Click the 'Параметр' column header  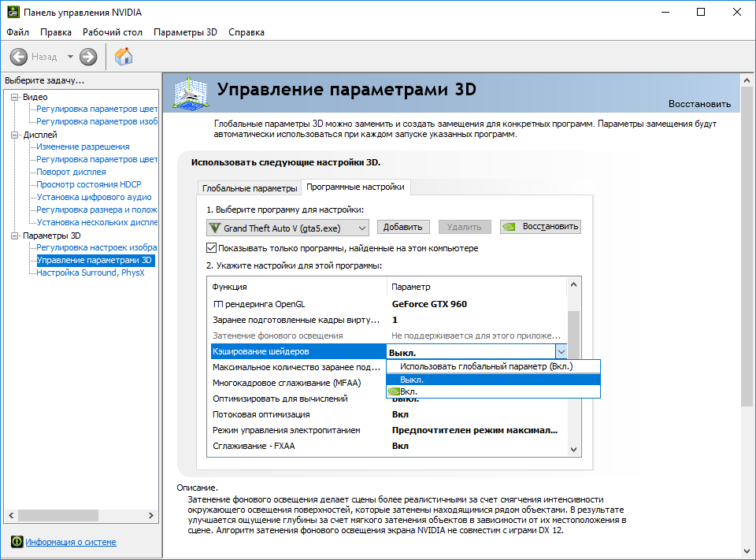click(x=477, y=287)
